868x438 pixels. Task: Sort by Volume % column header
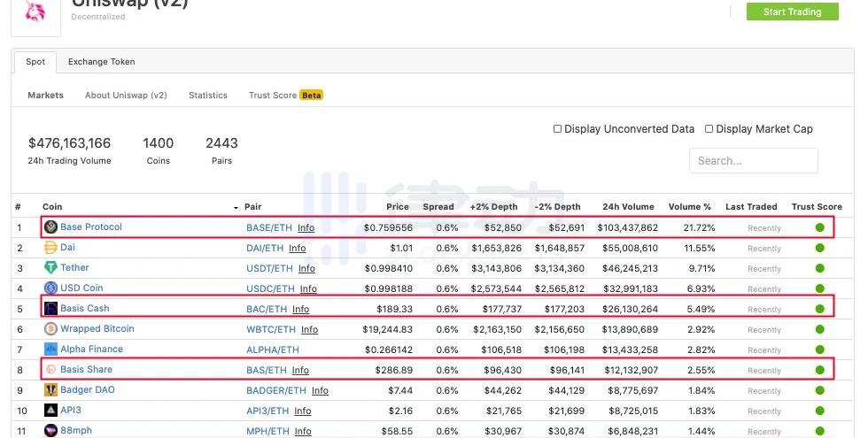[690, 207]
